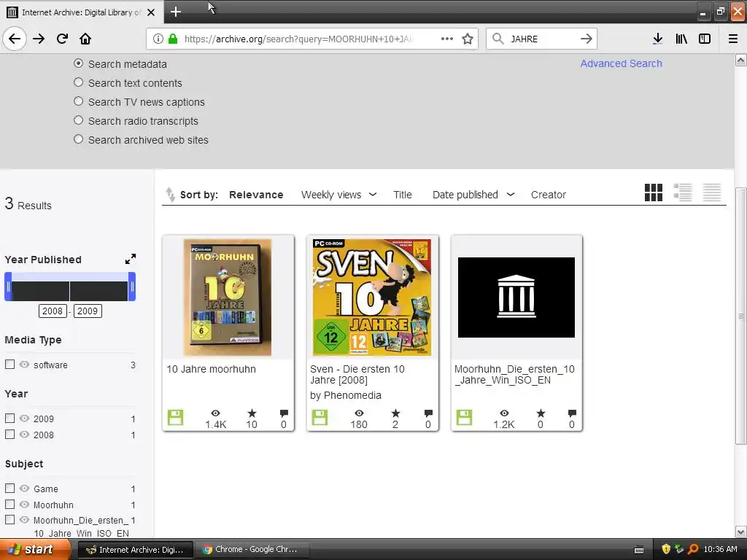This screenshot has height=560, width=747.
Task: Check the 2008 year filter
Action: tap(9, 435)
